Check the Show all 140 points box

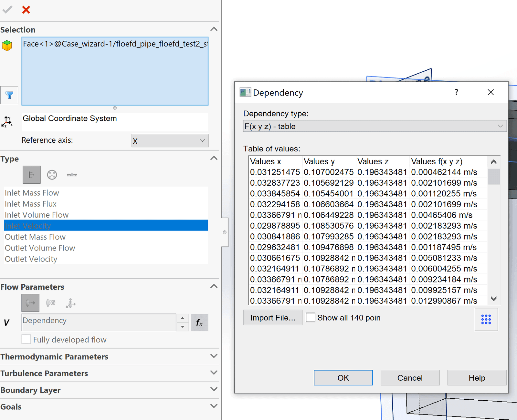click(311, 318)
